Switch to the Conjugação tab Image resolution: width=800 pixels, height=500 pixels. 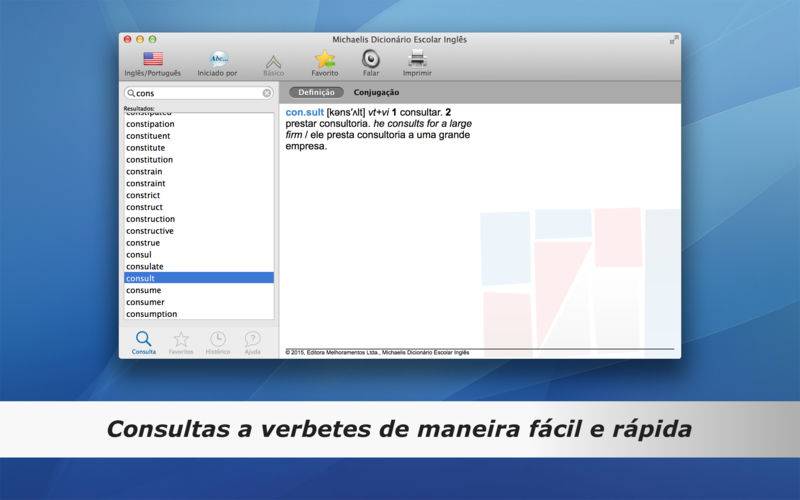[x=377, y=92]
